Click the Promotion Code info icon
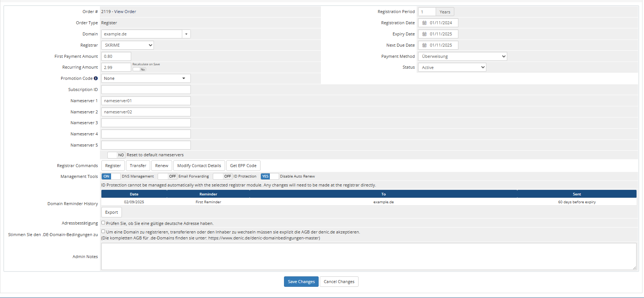Viewport: 644px width, 298px height. tap(96, 78)
